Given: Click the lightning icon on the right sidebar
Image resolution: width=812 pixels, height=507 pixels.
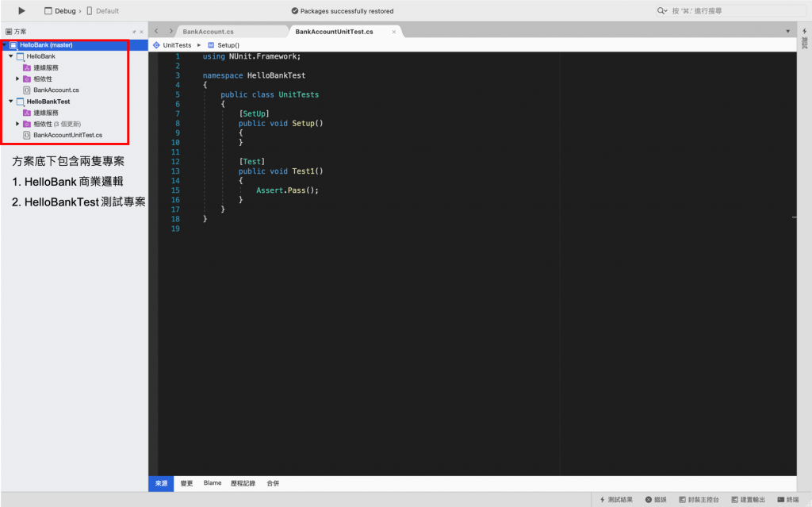Looking at the screenshot, I should click(804, 31).
